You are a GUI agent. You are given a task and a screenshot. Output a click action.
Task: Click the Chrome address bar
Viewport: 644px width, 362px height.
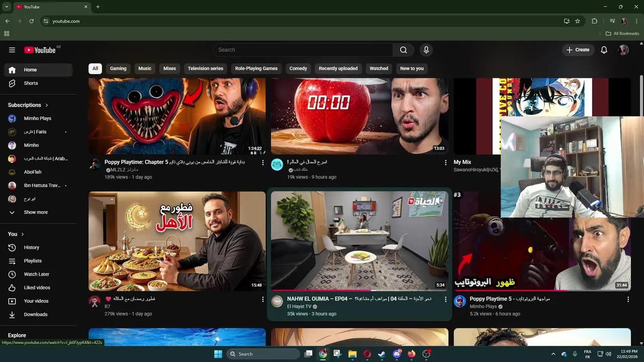pyautogui.click(x=302, y=21)
